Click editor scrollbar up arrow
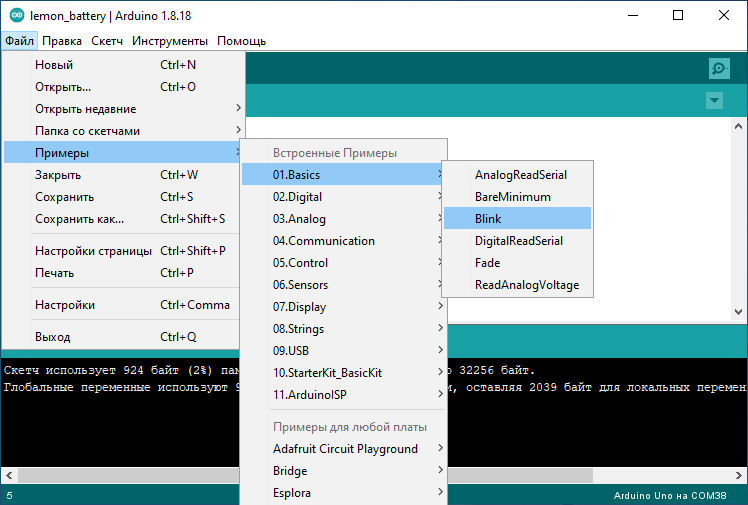Viewport: 748px width, 505px height. click(738, 126)
